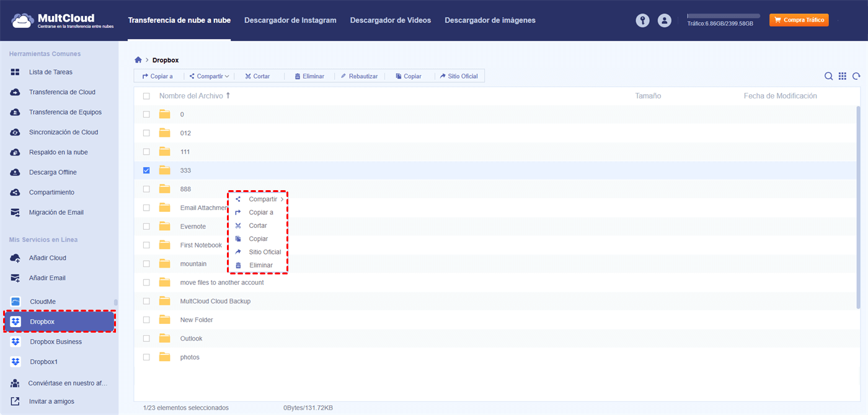Click the home icon in breadcrumb
This screenshot has height=415, width=868.
(x=138, y=60)
